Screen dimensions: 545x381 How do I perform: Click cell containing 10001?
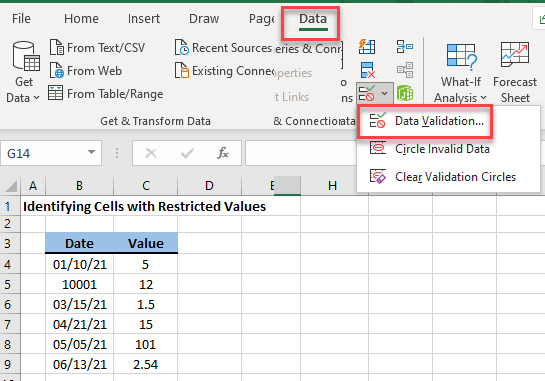[x=79, y=285]
